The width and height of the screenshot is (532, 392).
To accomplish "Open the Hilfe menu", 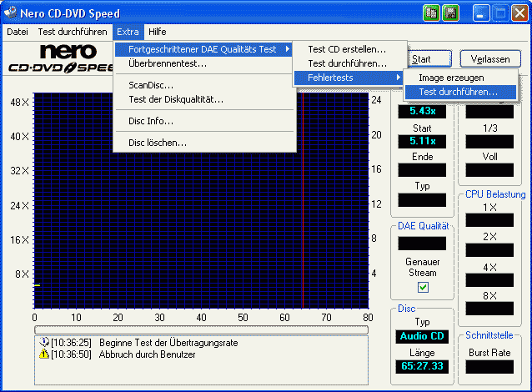I will [158, 32].
